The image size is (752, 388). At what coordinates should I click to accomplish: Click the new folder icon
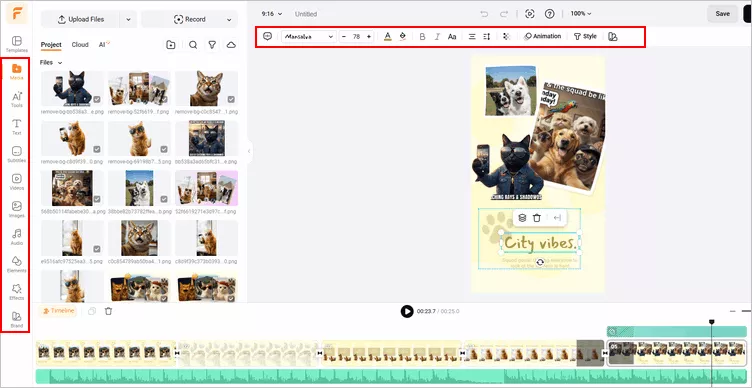click(x=171, y=45)
